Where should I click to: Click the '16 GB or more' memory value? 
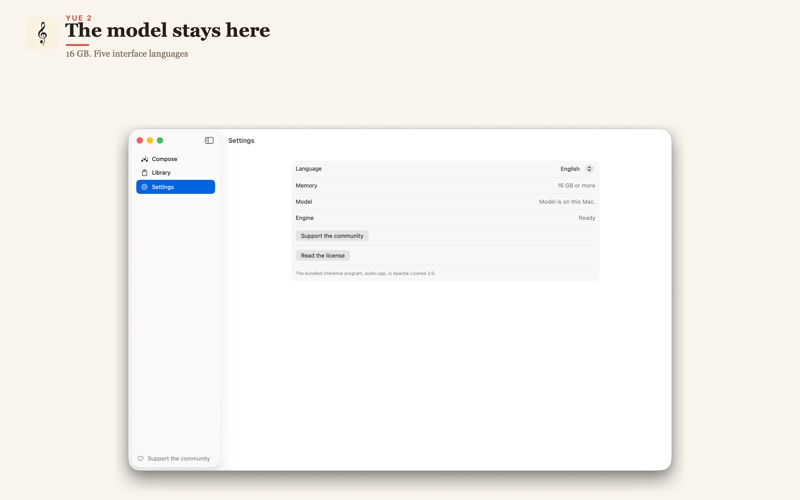pos(576,186)
